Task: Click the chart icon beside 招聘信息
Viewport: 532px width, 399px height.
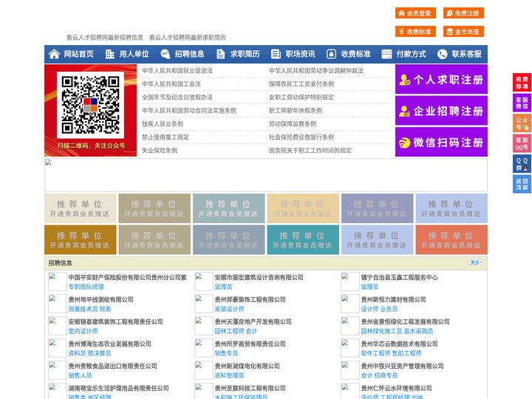Action: (x=166, y=54)
